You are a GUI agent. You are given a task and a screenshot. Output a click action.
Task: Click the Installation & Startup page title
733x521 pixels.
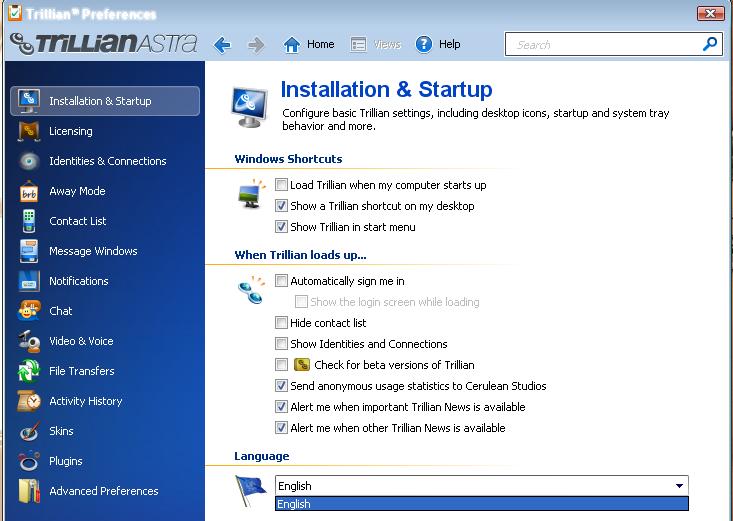[x=386, y=89]
